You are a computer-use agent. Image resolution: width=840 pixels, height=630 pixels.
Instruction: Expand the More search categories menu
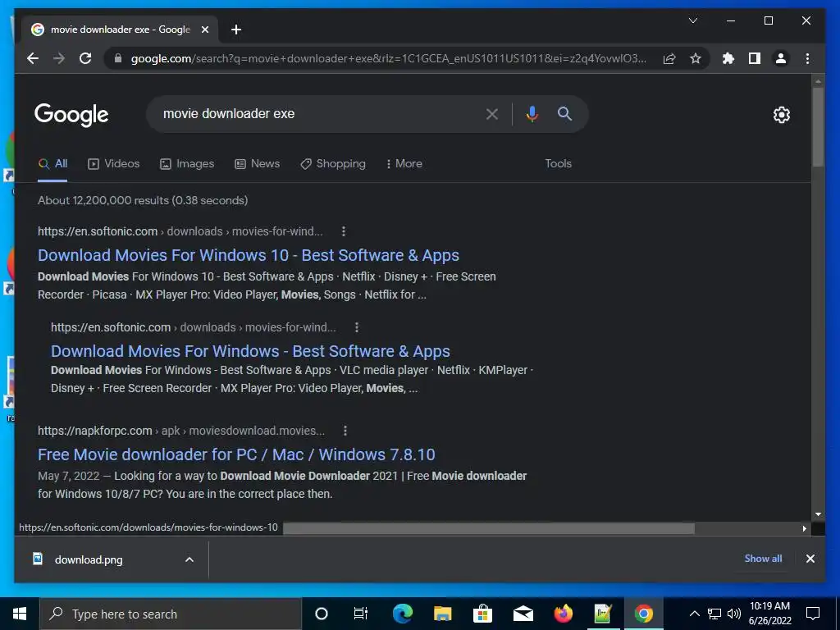coord(404,164)
